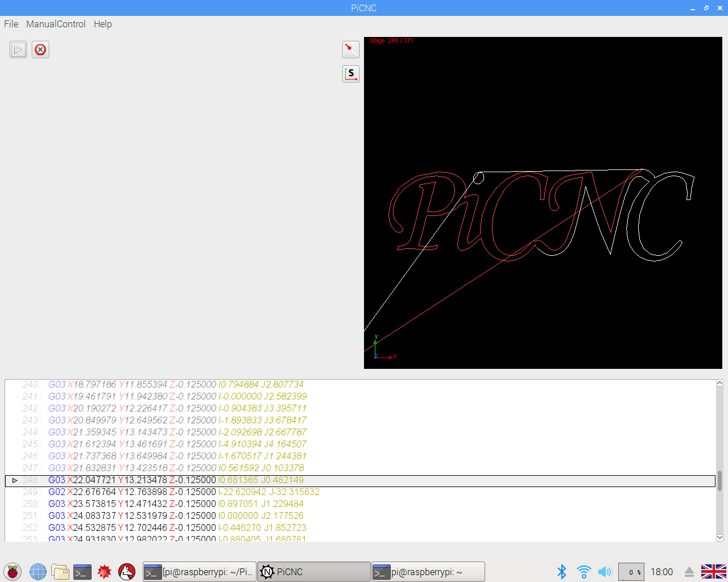Select G-code line 250
This screenshot has width=728, height=582.
(360, 504)
